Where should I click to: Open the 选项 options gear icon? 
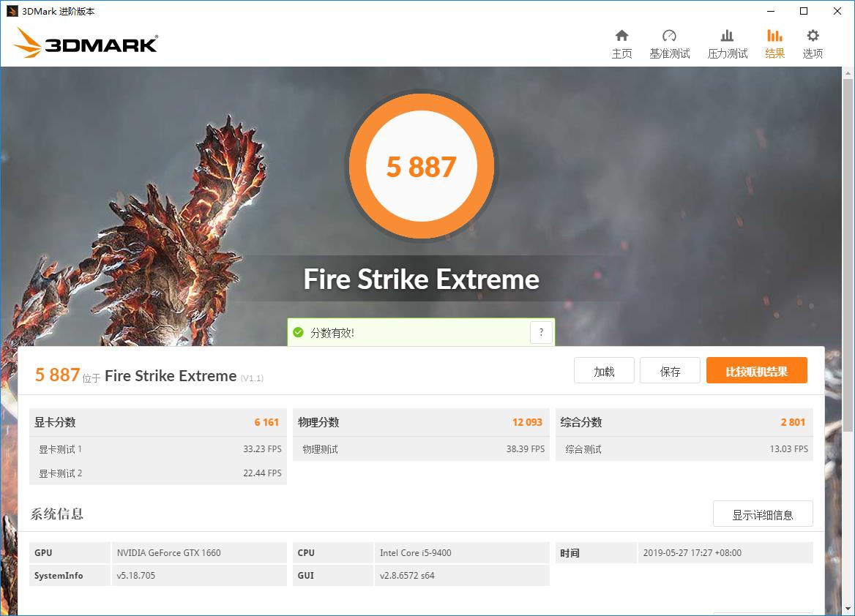[813, 36]
